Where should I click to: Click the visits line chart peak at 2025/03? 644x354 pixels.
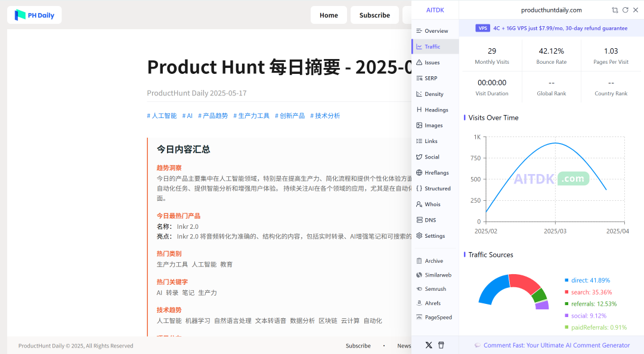[x=555, y=143]
